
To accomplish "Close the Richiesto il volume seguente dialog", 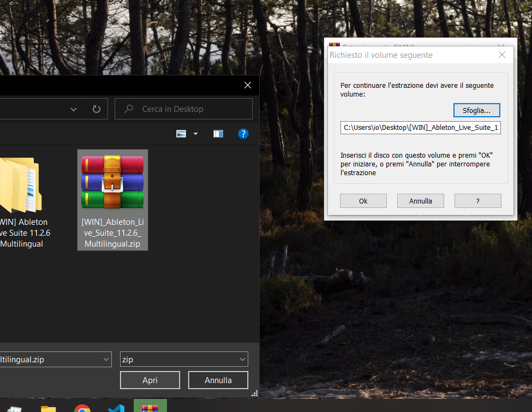I will click(x=502, y=55).
